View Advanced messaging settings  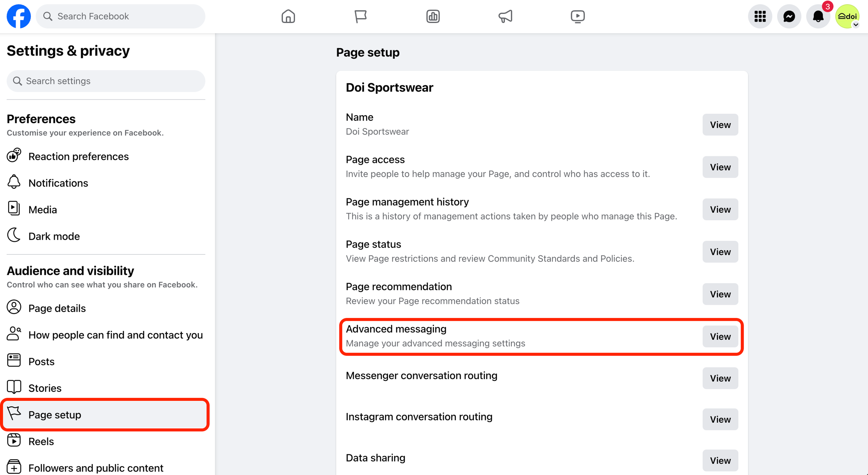click(x=720, y=336)
